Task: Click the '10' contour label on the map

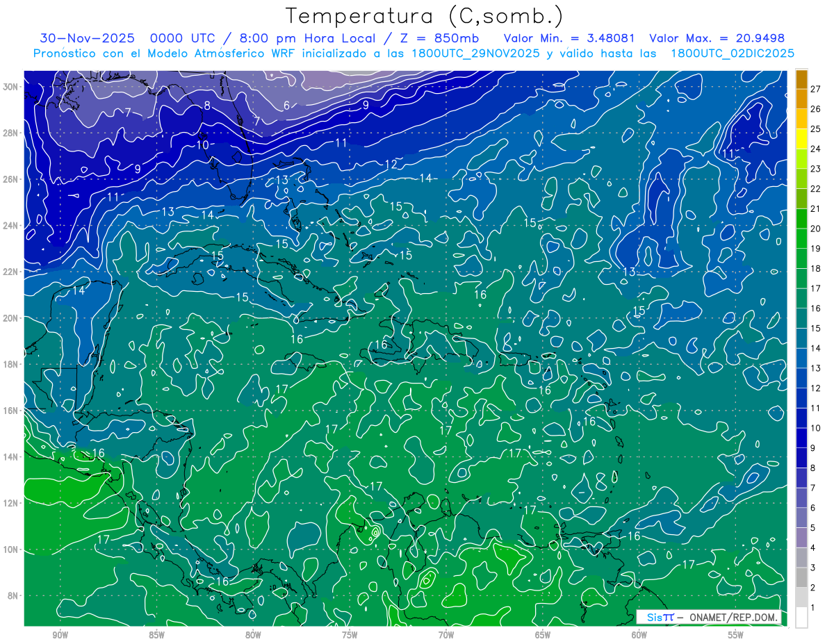Action: 202,145
